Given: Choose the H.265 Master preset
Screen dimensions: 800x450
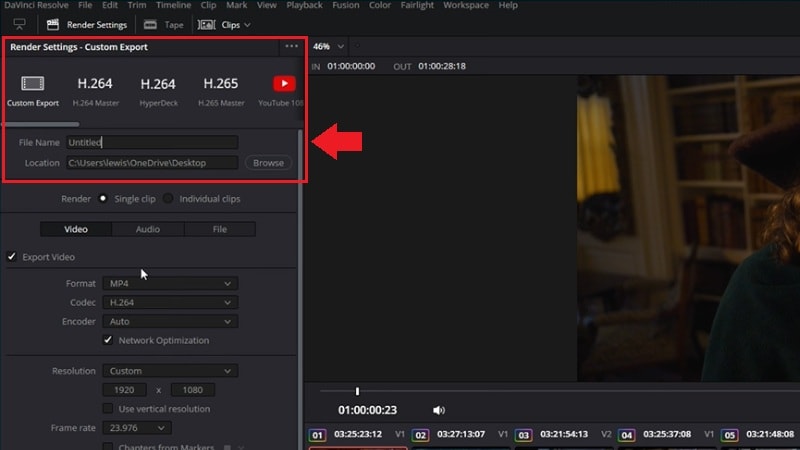Looking at the screenshot, I should click(x=221, y=91).
